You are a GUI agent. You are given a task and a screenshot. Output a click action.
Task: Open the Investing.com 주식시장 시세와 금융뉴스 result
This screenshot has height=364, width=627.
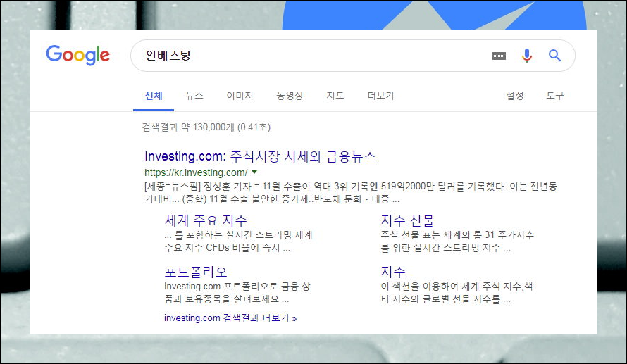[261, 156]
